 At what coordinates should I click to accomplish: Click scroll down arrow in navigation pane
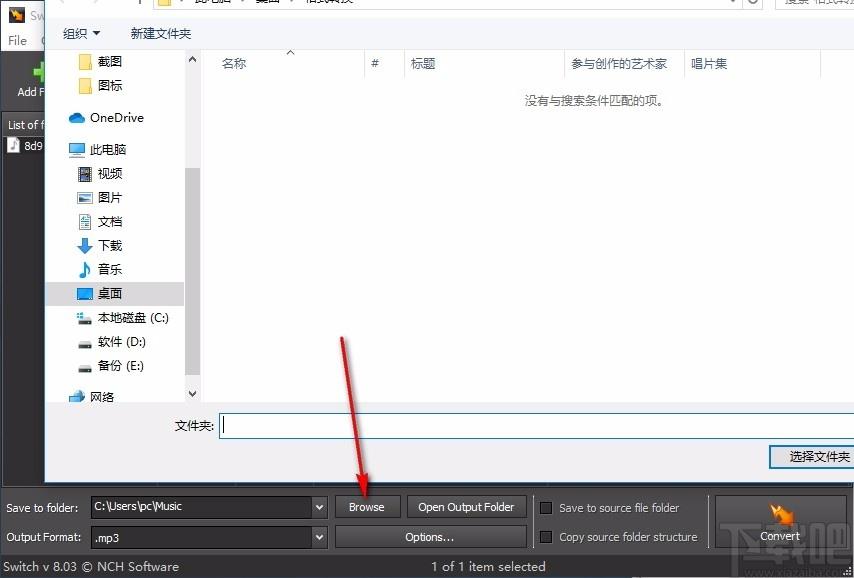pyautogui.click(x=192, y=393)
